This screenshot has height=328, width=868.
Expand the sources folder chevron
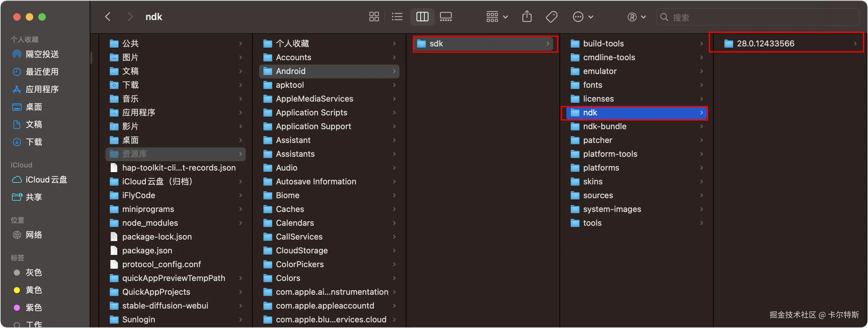click(x=701, y=196)
